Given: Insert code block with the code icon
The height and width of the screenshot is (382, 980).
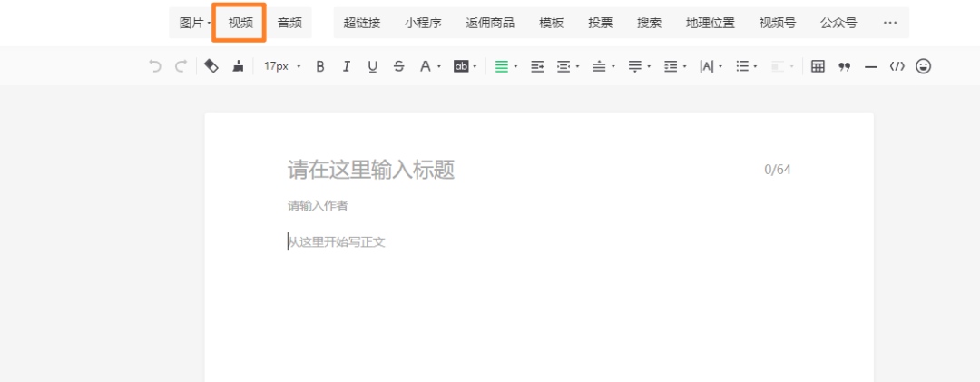Looking at the screenshot, I should (x=897, y=66).
